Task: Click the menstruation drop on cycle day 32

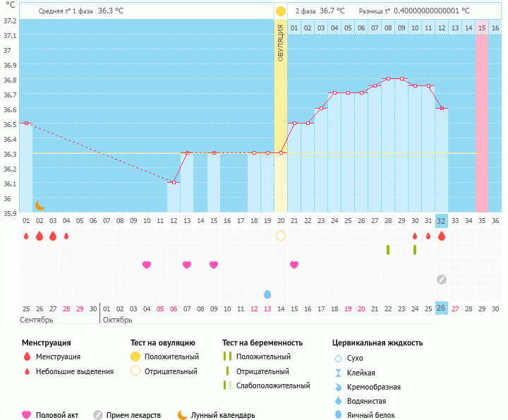Action: coord(442,236)
